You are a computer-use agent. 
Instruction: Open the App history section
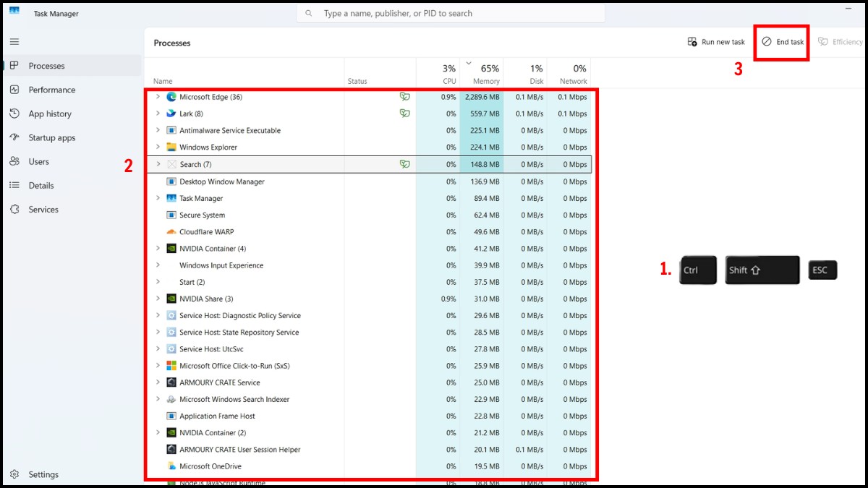coord(51,114)
